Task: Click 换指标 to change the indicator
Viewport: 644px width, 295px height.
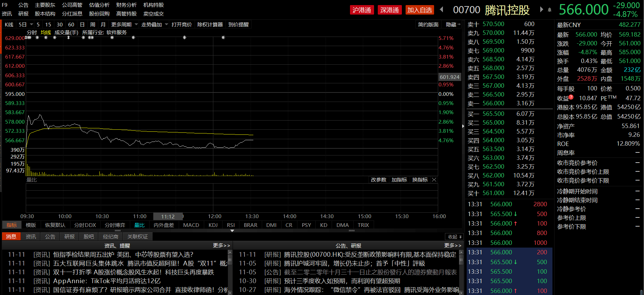Action: click(x=420, y=180)
